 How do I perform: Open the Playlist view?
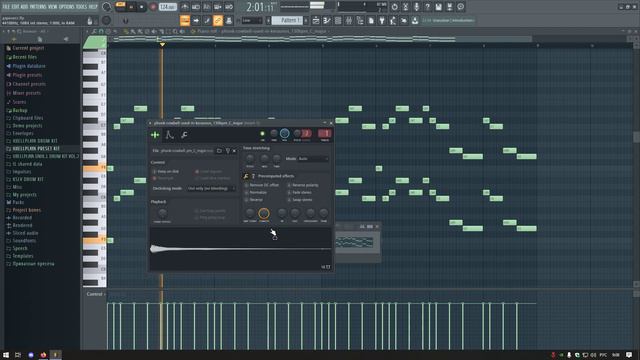tap(316, 20)
